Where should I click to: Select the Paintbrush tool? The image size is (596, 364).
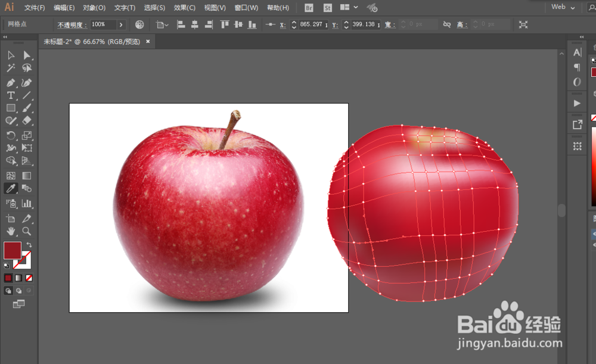[27, 108]
